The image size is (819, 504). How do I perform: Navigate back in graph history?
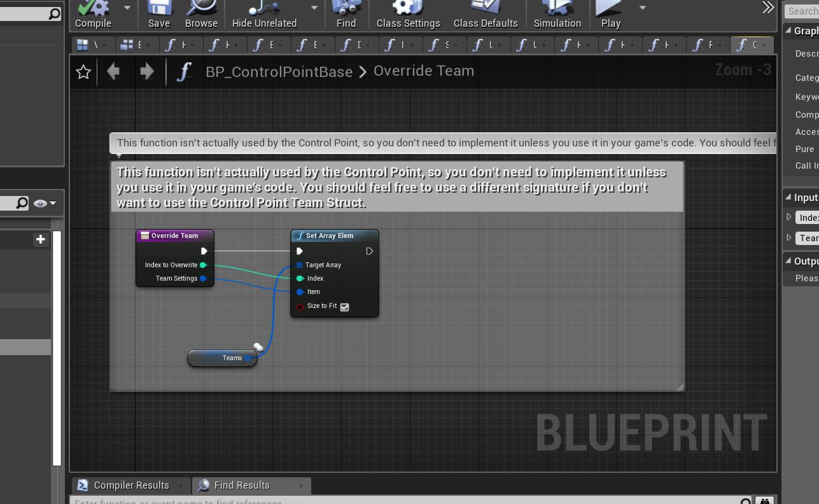tap(113, 71)
